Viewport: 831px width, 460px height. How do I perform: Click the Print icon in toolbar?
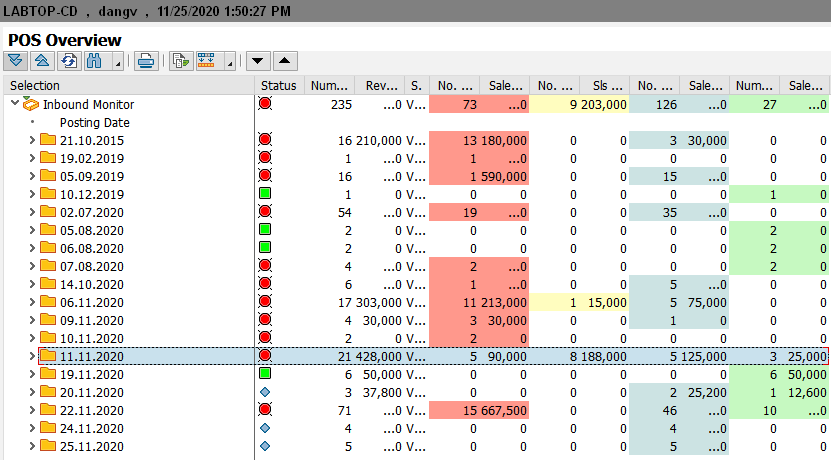[x=146, y=61]
